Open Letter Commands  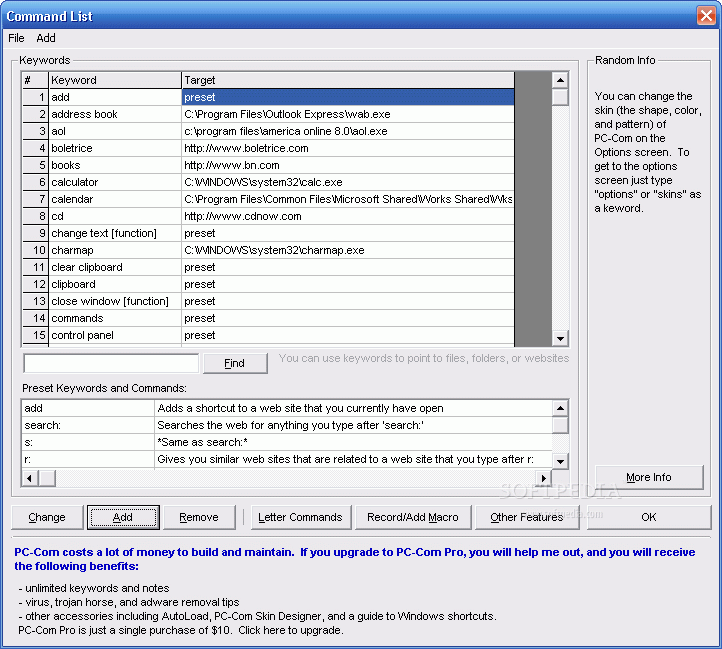301,517
